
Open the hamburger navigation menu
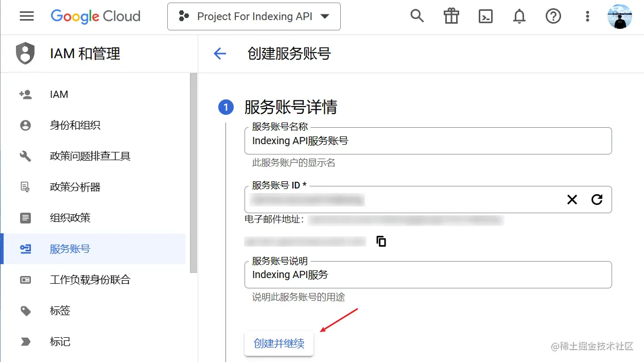(x=27, y=16)
